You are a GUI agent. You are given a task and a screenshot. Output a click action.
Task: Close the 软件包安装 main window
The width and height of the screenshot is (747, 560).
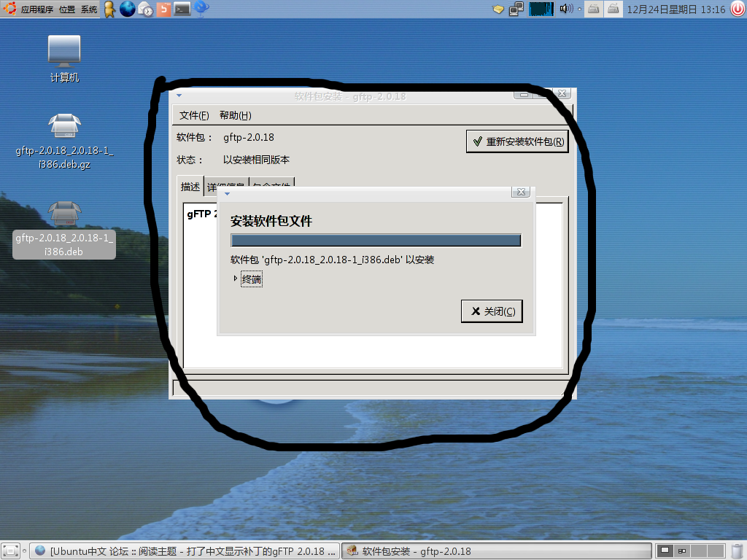click(x=562, y=93)
